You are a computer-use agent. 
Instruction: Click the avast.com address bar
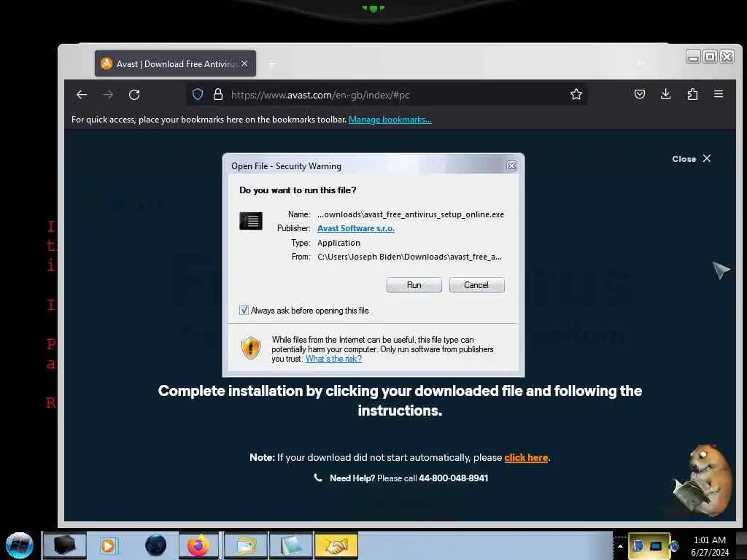386,94
